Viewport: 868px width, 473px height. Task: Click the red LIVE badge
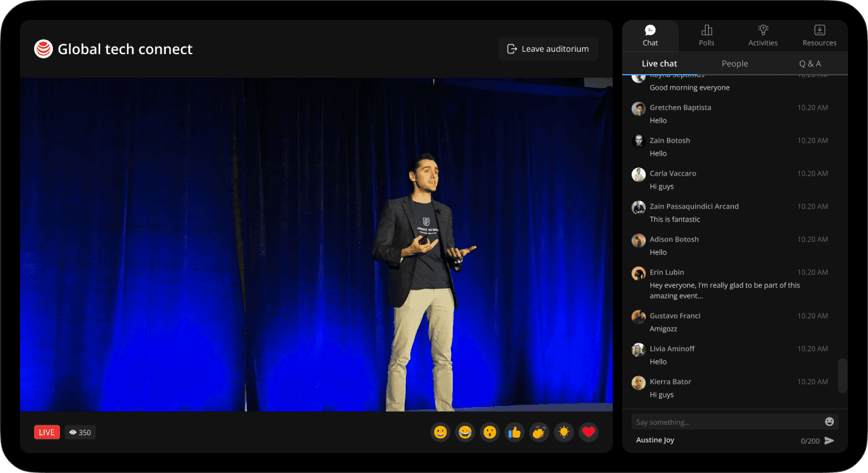coord(47,432)
